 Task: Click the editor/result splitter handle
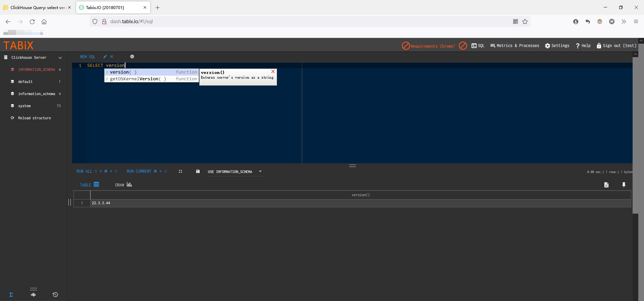(x=353, y=166)
